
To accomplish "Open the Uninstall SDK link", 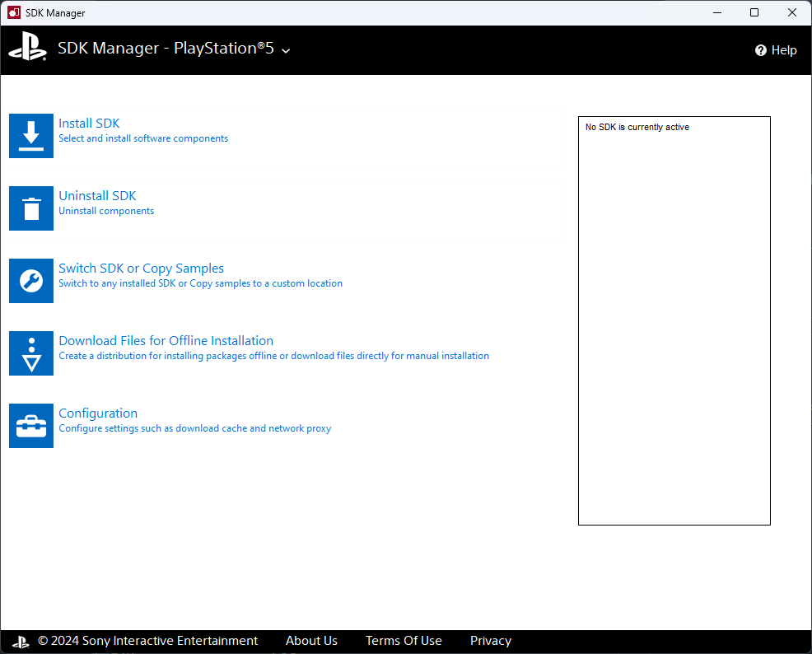I will click(97, 196).
